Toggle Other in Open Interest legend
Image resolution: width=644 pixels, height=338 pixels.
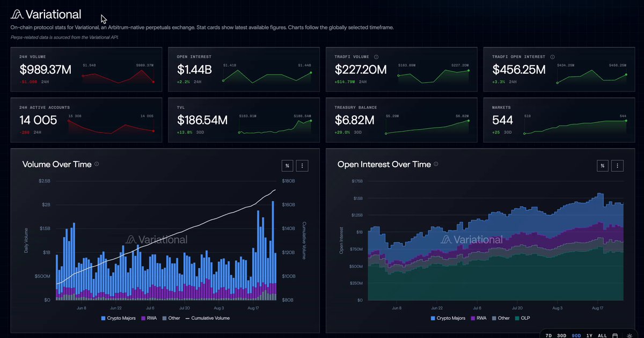[x=500, y=318]
